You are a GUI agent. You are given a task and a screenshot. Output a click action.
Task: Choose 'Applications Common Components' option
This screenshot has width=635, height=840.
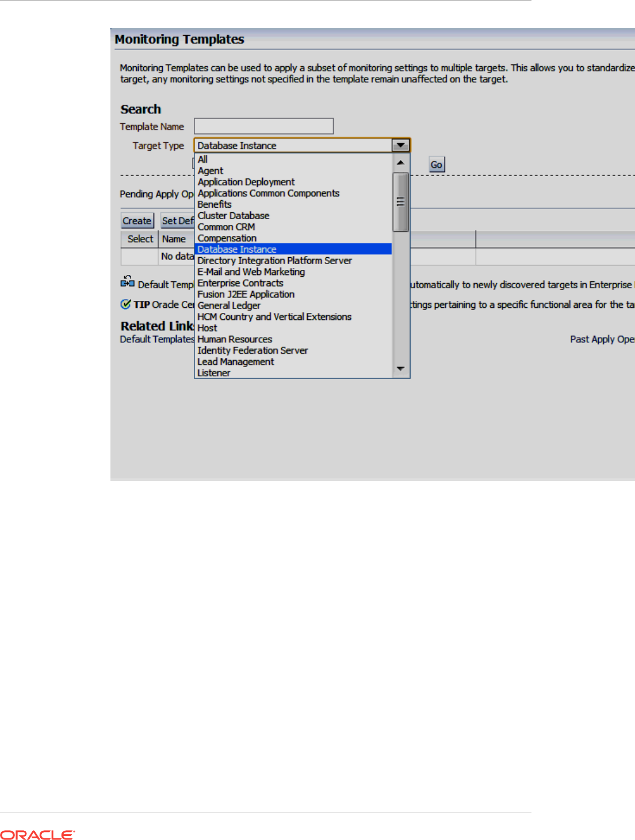293,193
